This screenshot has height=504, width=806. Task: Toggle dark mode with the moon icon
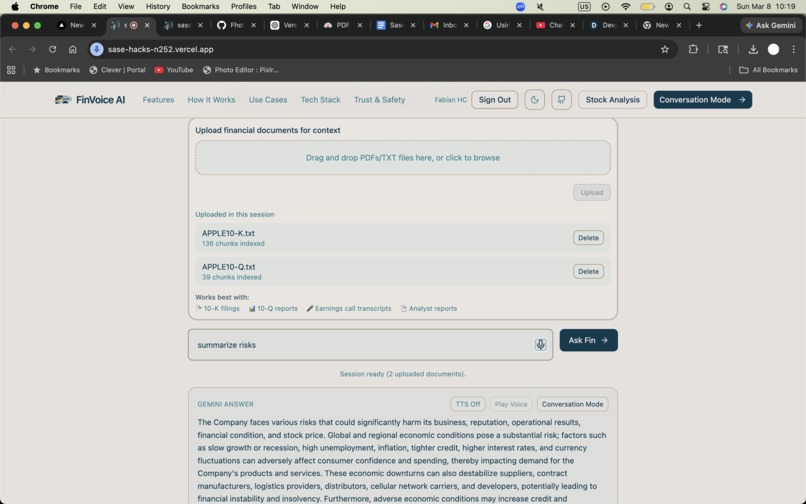coord(535,100)
